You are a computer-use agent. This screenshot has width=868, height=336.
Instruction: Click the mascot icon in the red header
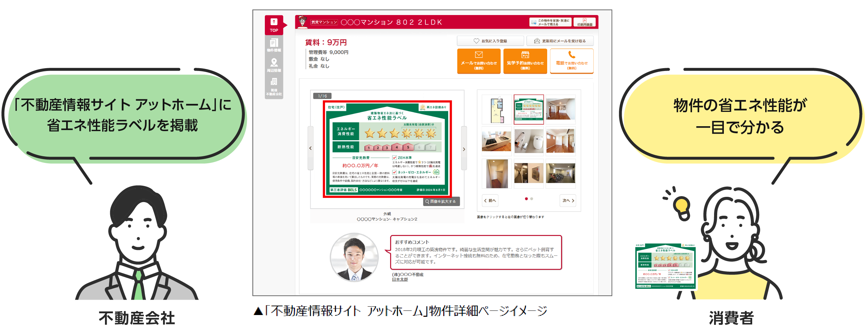(303, 22)
